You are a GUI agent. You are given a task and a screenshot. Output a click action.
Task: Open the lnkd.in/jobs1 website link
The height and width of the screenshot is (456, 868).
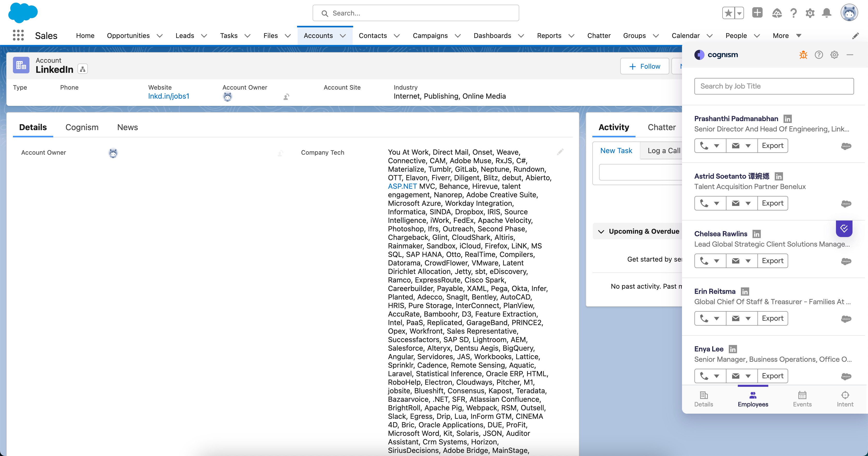(x=168, y=96)
